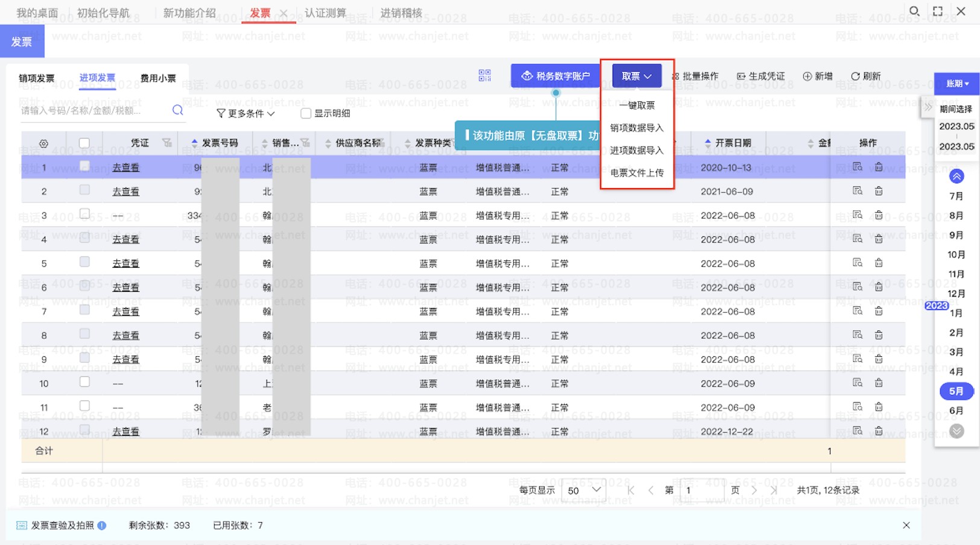Screen dimensions: 980x545
Task: Click view detail icon in row 3
Action: 857,215
